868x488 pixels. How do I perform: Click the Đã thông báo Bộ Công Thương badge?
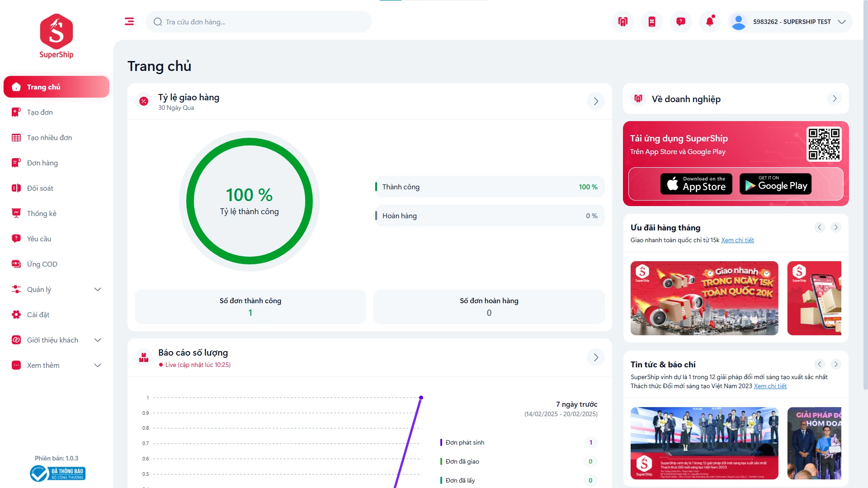(57, 473)
